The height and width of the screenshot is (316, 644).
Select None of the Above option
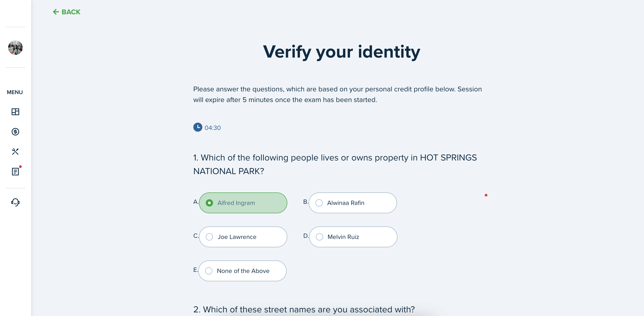tap(242, 271)
